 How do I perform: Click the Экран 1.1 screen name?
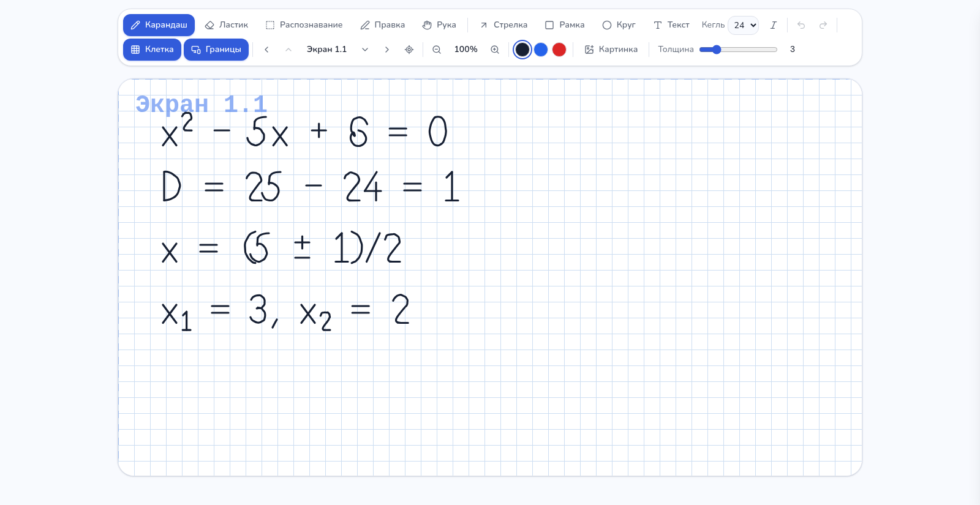pos(327,50)
